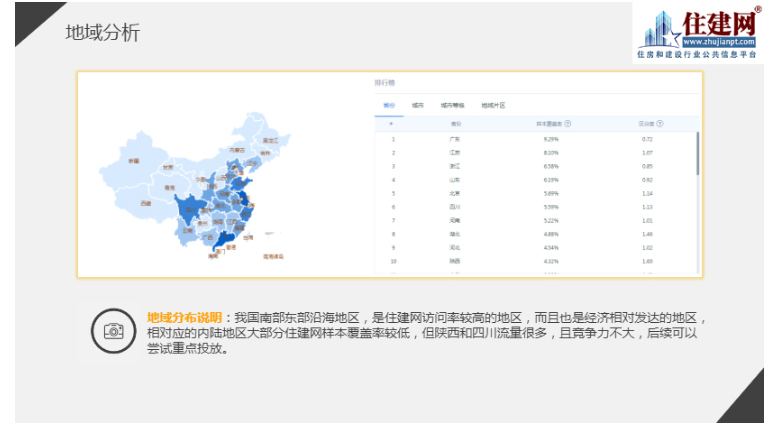Switch to the 地域片区 tab

493,105
